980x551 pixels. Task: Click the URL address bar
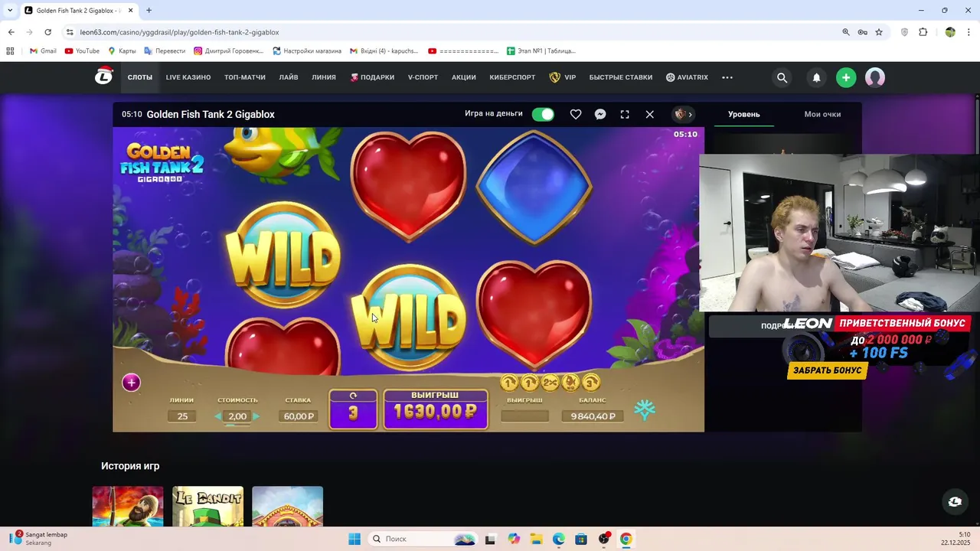pyautogui.click(x=452, y=32)
